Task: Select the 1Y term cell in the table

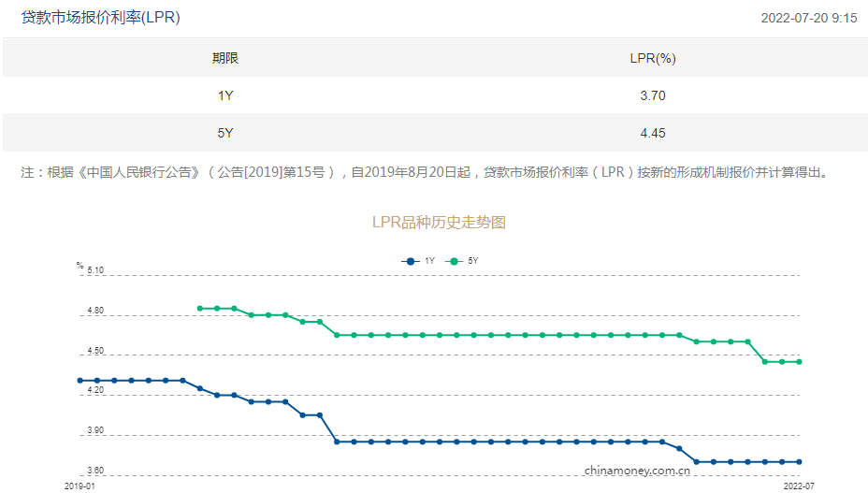Action: coord(224,95)
